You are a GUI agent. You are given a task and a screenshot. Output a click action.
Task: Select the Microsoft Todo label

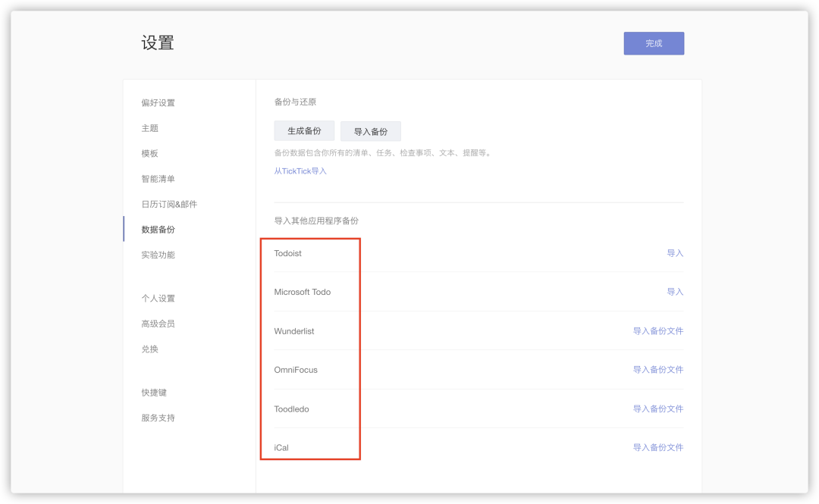tap(303, 292)
